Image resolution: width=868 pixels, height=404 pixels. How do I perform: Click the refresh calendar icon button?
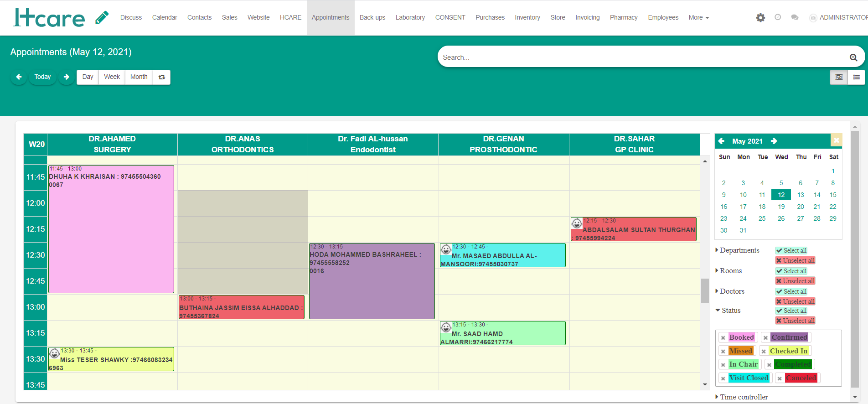[x=162, y=77]
